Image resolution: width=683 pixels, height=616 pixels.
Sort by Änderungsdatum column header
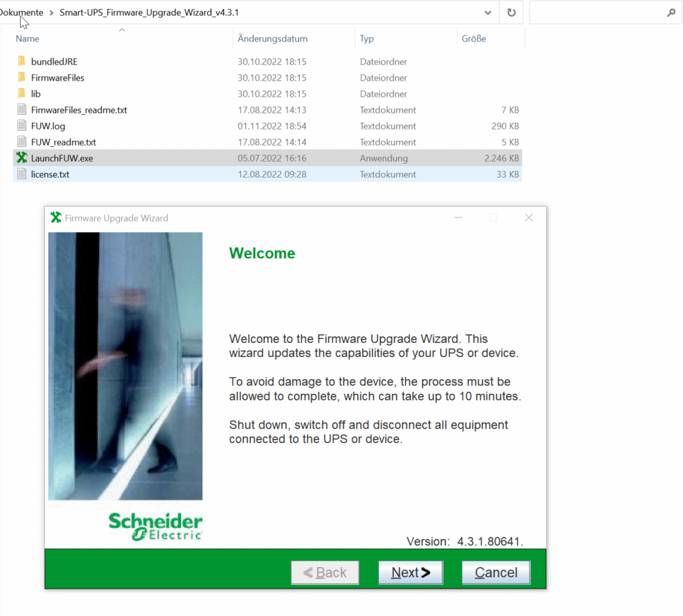272,39
